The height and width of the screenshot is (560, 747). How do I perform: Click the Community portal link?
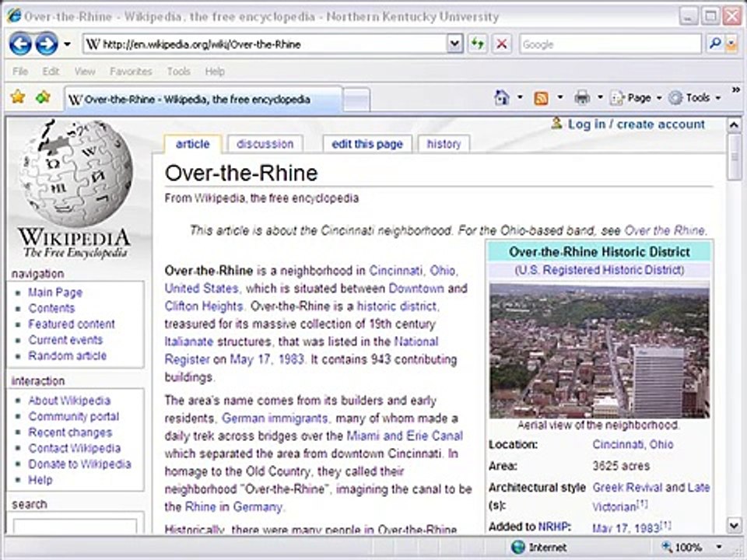73,416
